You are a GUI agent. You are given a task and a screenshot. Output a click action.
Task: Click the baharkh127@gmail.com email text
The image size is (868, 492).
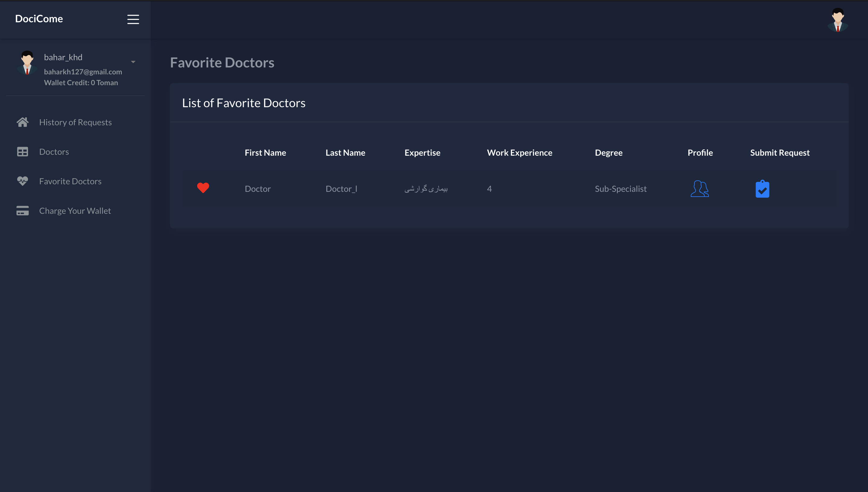pos(83,72)
